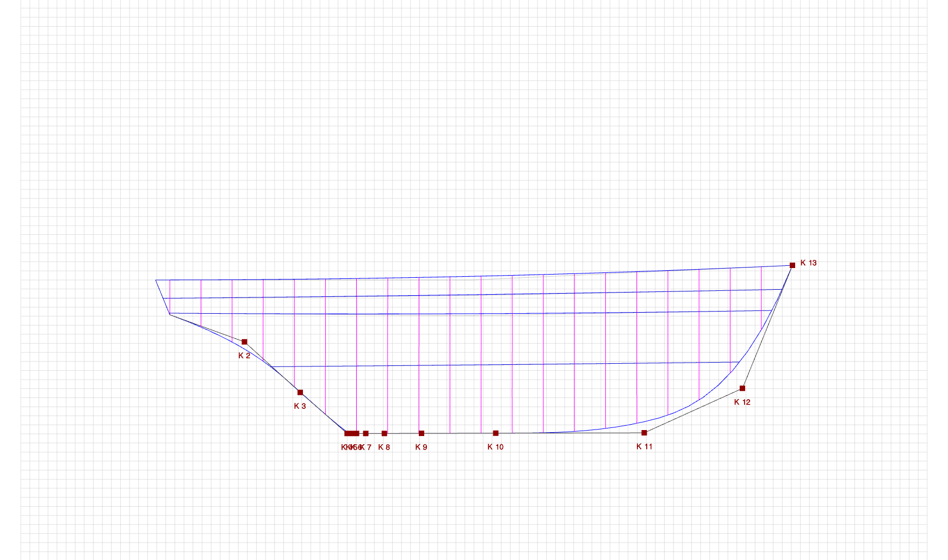Image resolution: width=948 pixels, height=560 pixels.
Task: Select the K 10 control point on keel
Action: click(x=495, y=433)
